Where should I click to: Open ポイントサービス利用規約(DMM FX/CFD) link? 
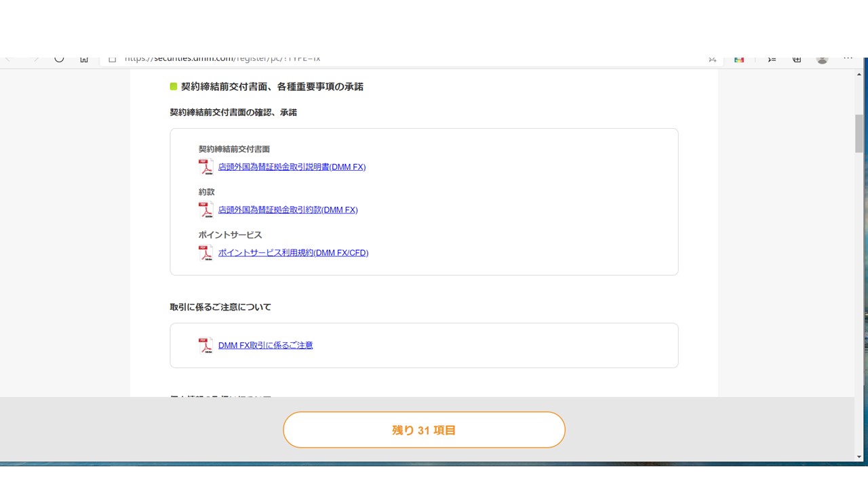293,253
